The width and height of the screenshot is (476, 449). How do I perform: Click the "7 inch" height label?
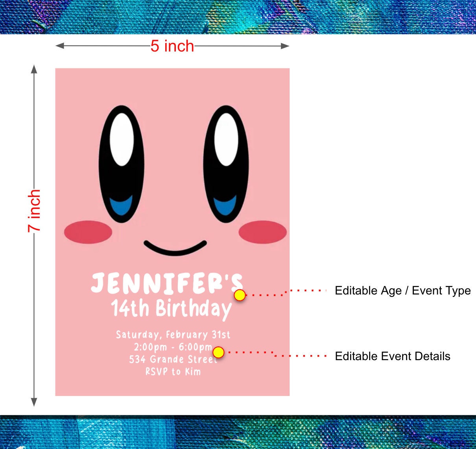[x=34, y=211]
